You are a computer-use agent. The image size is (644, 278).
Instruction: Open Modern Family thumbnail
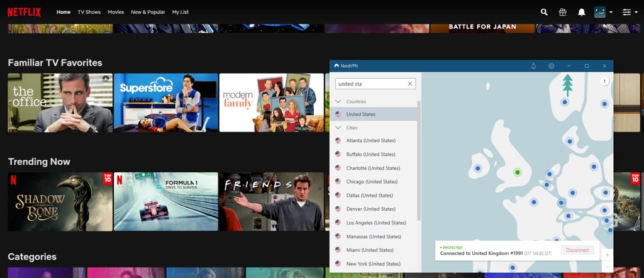[x=272, y=103]
